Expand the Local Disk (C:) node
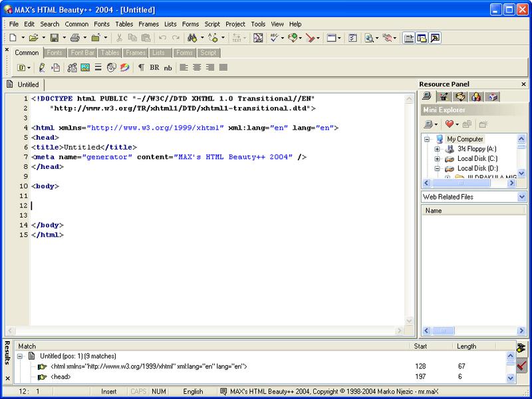 (437, 159)
